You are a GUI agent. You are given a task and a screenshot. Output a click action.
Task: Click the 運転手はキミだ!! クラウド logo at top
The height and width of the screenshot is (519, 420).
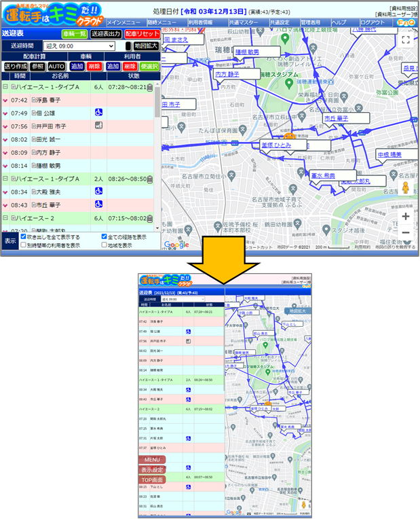tap(53, 15)
